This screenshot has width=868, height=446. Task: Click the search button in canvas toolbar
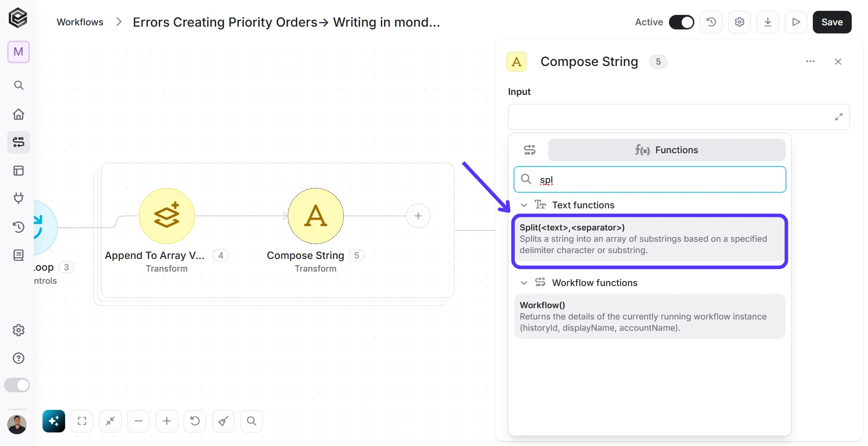click(x=251, y=421)
